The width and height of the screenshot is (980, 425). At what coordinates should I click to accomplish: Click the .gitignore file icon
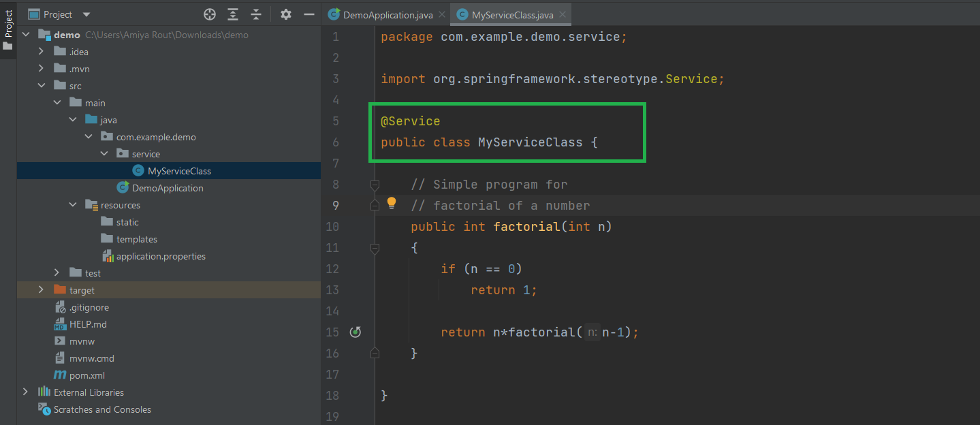(60, 307)
